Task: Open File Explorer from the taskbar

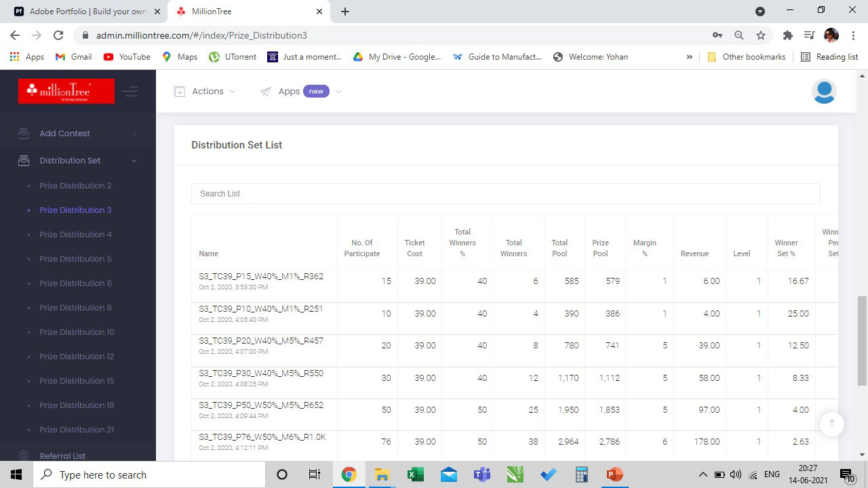Action: [382, 474]
